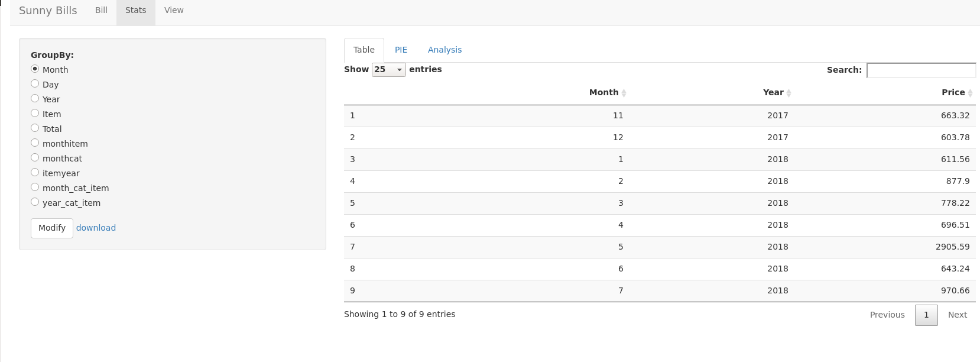Select pagination page 1
980x362 pixels.
[x=926, y=315]
